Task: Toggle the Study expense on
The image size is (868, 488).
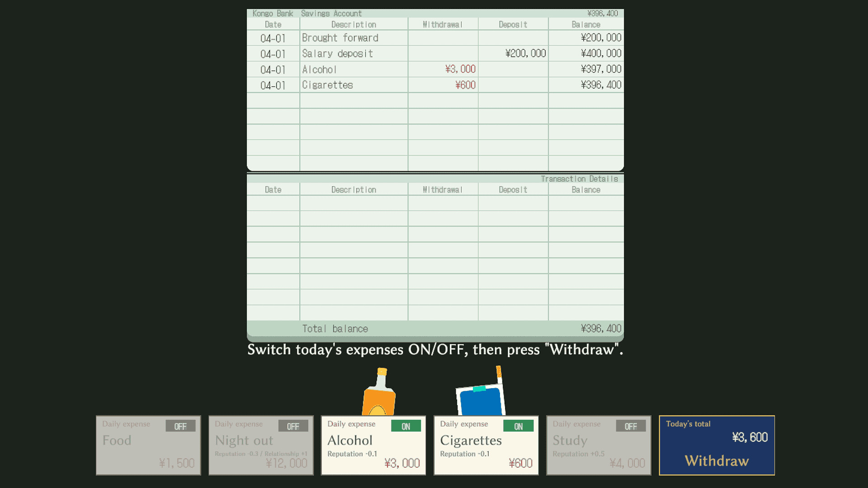Action: click(631, 426)
